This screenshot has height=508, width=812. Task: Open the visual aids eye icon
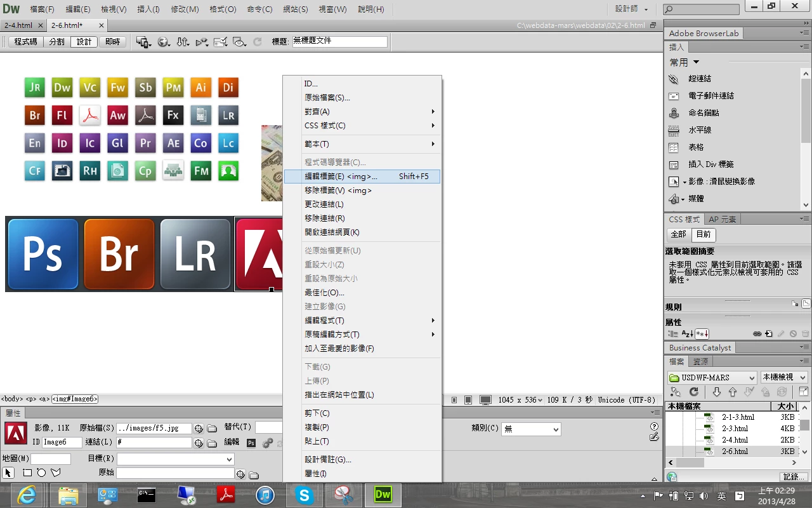[239, 42]
